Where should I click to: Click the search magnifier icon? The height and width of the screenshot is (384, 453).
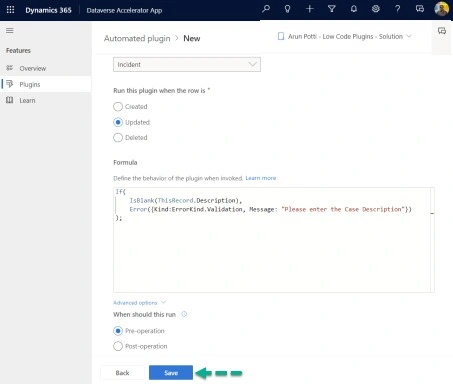266,9
